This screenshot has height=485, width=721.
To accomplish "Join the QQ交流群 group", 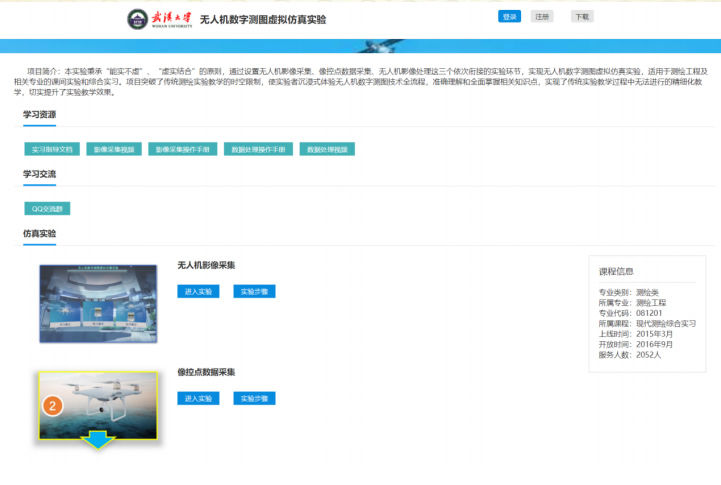I will pos(47,209).
